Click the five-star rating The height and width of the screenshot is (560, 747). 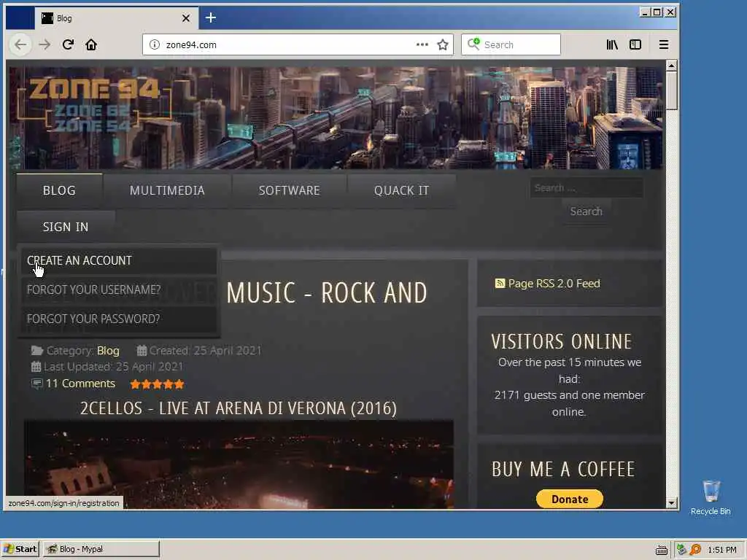click(x=158, y=384)
